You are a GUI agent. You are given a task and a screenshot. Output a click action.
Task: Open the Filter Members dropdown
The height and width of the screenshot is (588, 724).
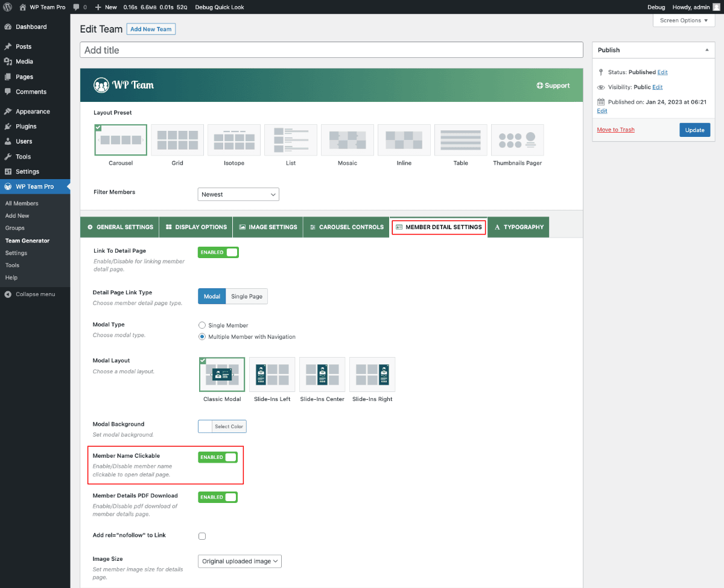click(x=238, y=194)
